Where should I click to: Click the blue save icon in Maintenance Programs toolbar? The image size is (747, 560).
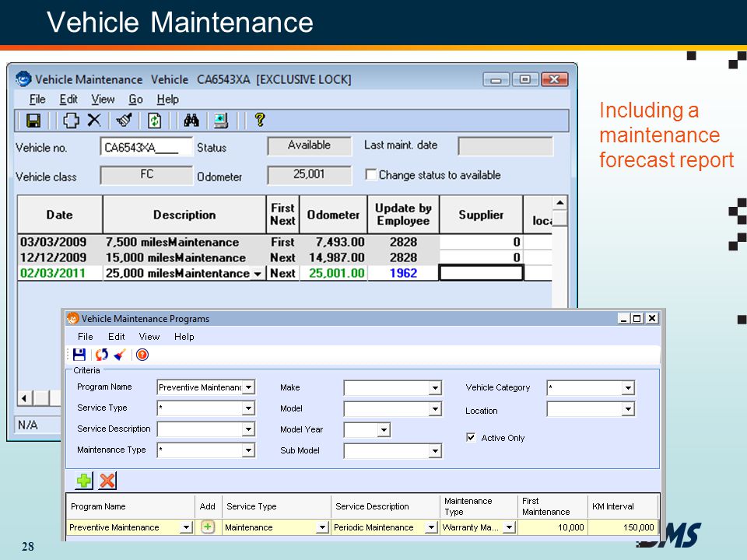(x=79, y=355)
